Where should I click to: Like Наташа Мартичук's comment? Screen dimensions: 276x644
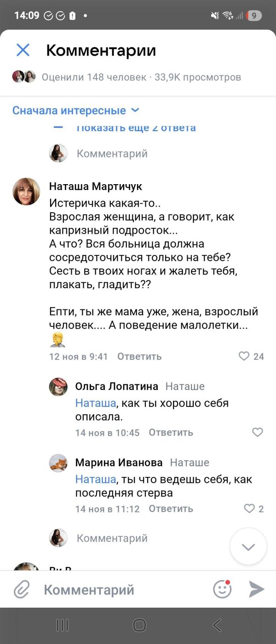(244, 356)
